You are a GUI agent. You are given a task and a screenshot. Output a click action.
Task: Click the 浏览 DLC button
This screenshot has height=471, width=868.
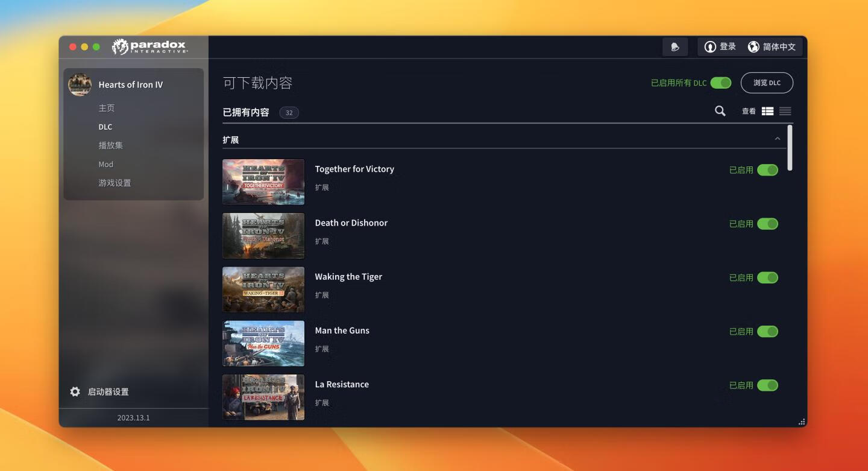767,83
